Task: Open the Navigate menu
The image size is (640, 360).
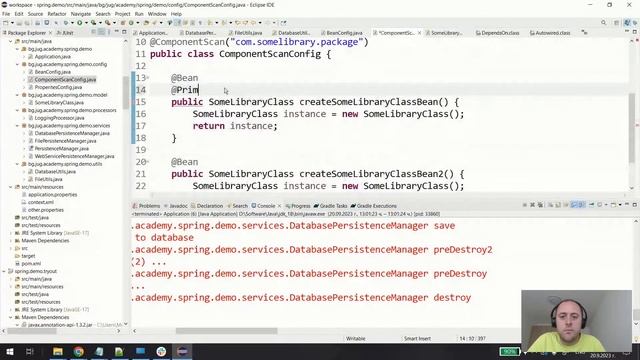Action: (81, 14)
